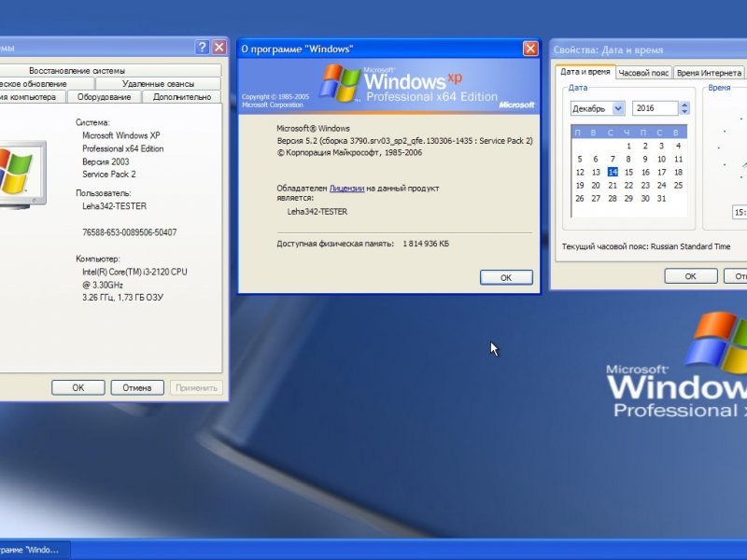Pick day 3 in the calendar
The height and width of the screenshot is (560, 747).
661,147
